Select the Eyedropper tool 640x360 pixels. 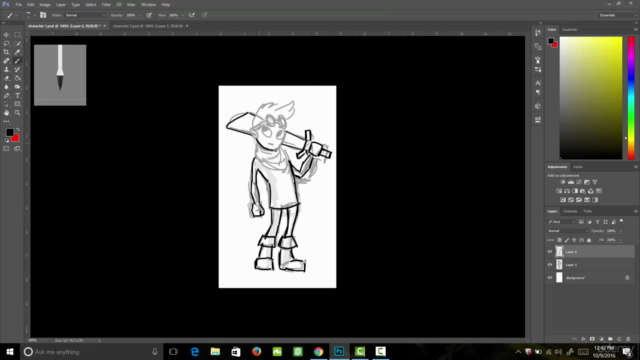pyautogui.click(x=17, y=52)
